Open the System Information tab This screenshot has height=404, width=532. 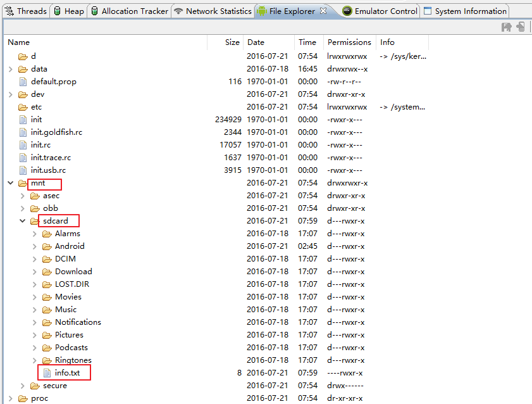(466, 11)
